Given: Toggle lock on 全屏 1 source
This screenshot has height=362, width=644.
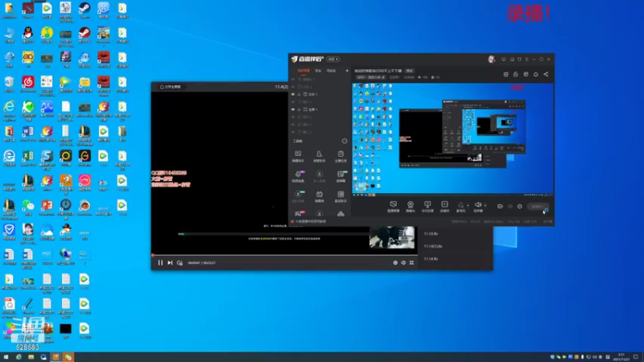Looking at the screenshot, I should pos(299,109).
